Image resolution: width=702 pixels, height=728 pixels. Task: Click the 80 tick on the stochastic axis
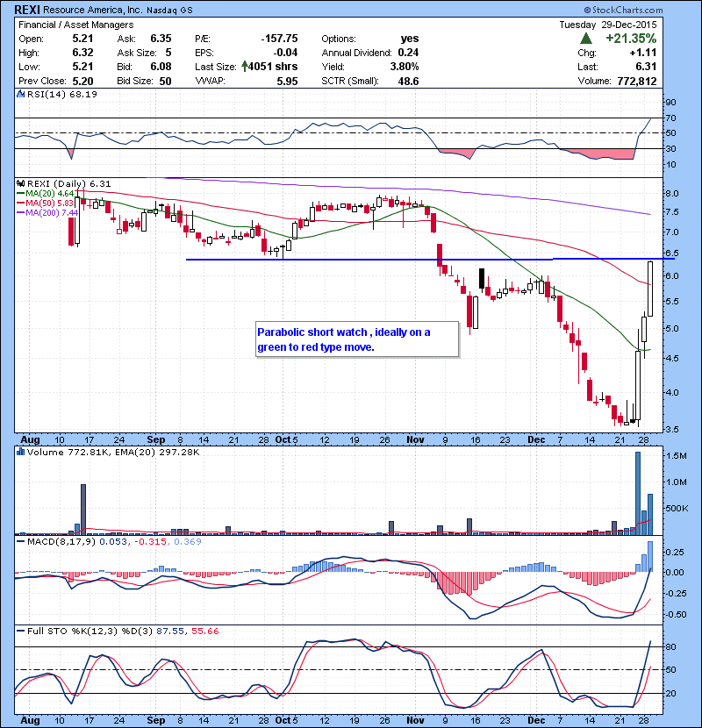click(x=671, y=646)
